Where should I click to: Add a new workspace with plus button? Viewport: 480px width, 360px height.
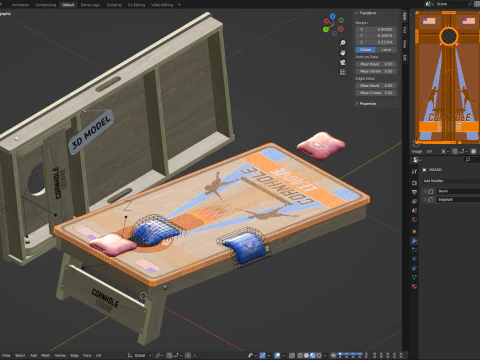pos(179,5)
